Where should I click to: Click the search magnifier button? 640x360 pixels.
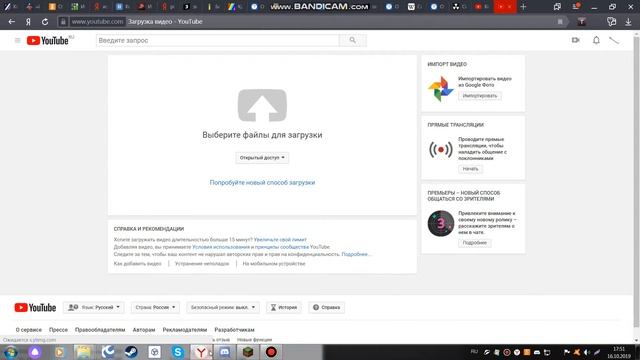pyautogui.click(x=353, y=40)
